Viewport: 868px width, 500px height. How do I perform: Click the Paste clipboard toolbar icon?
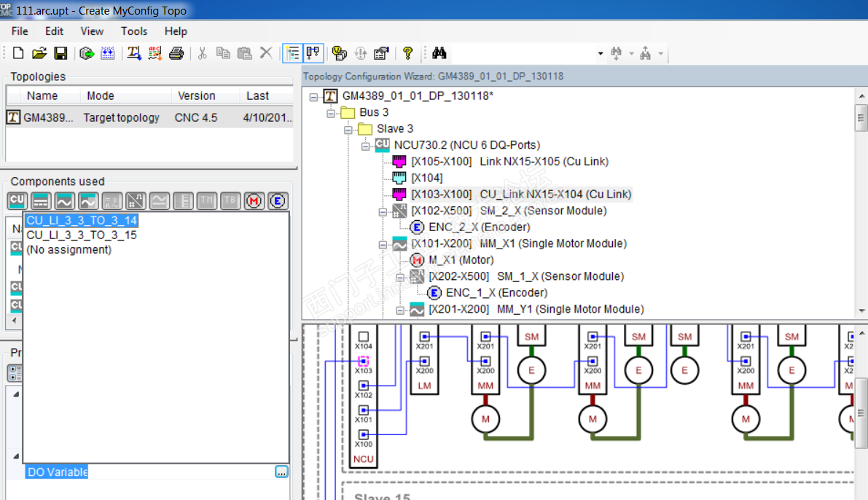[245, 53]
